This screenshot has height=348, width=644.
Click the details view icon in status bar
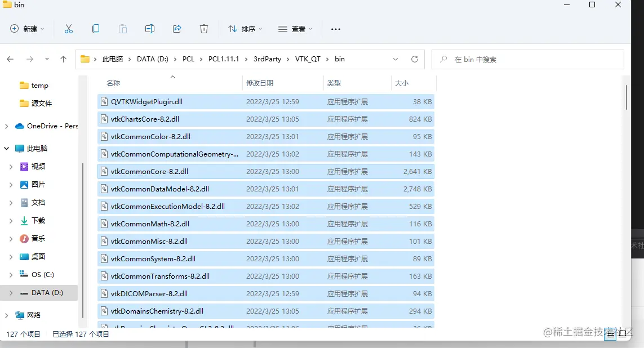coord(611,334)
